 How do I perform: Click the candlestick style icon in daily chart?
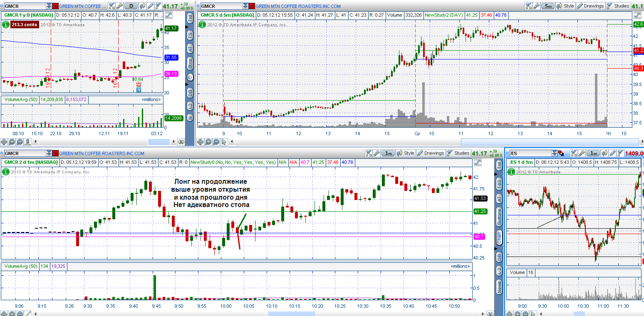pyautogui.click(x=143, y=6)
